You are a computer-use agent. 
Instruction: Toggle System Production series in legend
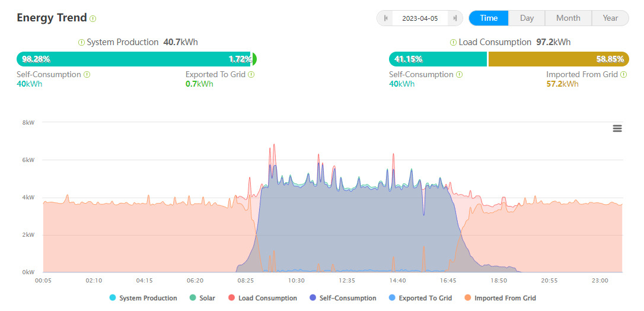(144, 299)
